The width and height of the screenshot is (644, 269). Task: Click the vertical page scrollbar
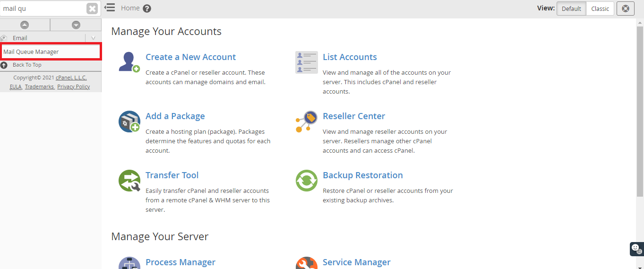click(640, 111)
